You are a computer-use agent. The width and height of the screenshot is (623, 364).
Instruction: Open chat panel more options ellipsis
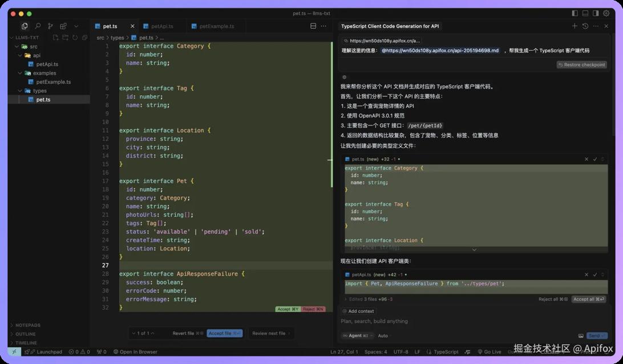tap(596, 26)
